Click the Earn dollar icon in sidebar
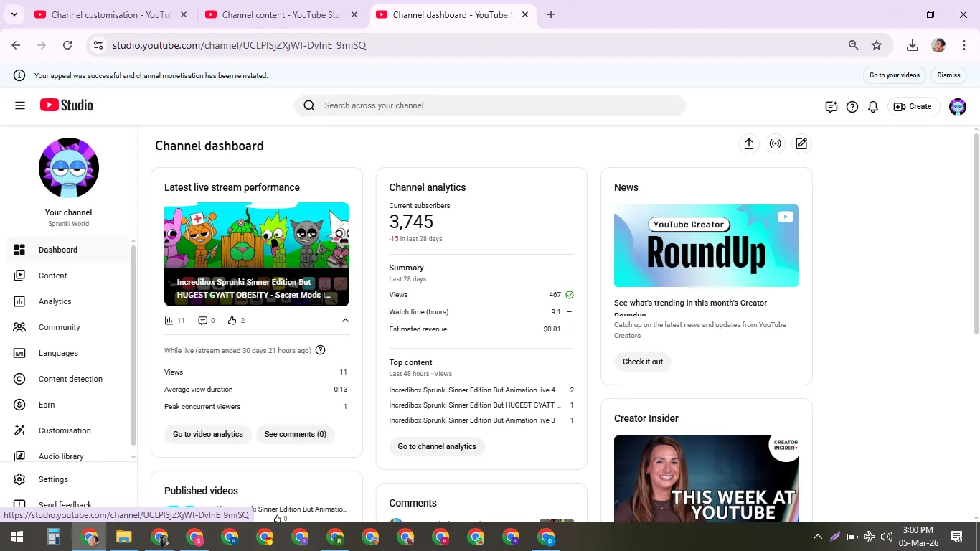 tap(19, 405)
